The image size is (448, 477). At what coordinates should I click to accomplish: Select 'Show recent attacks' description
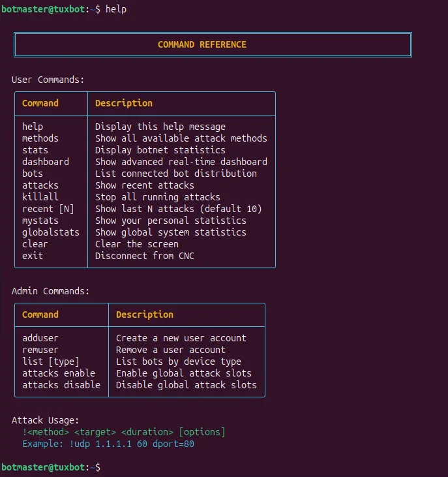(144, 185)
